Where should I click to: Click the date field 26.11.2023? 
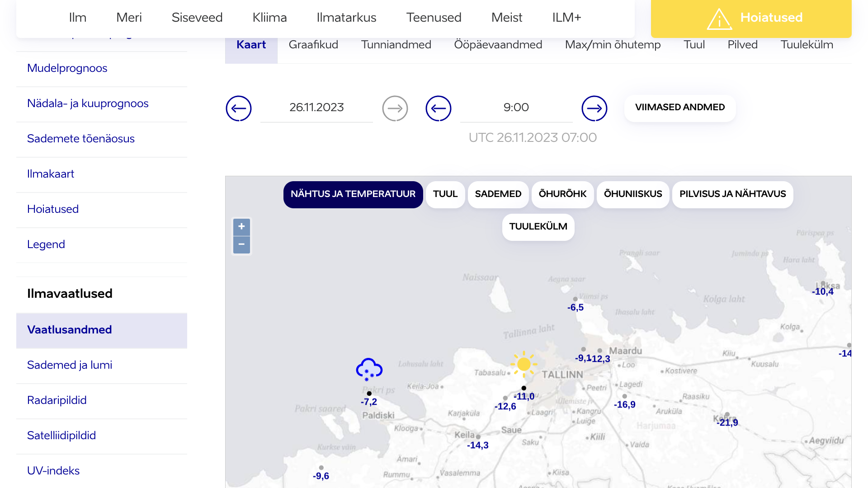(x=316, y=108)
